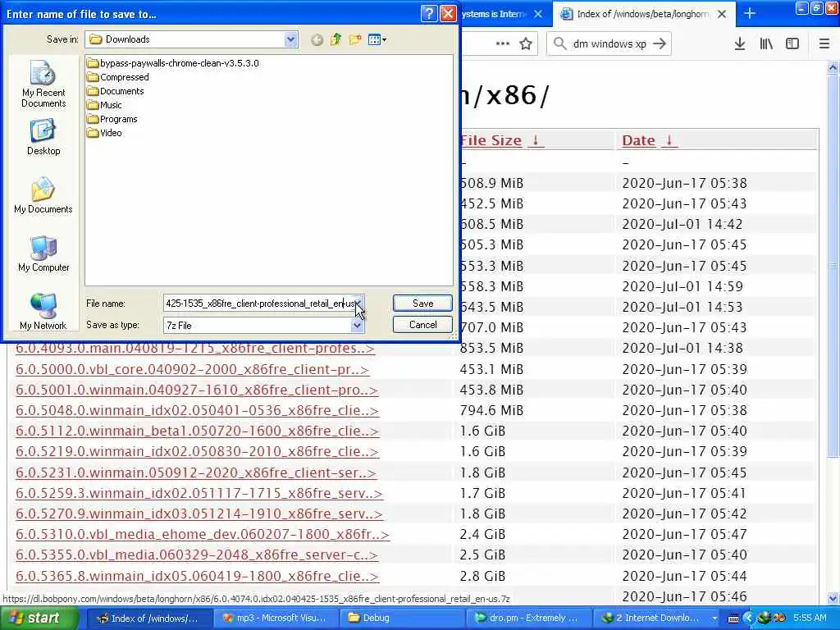Click the search go arrow
The width and height of the screenshot is (840, 630).
tap(660, 44)
